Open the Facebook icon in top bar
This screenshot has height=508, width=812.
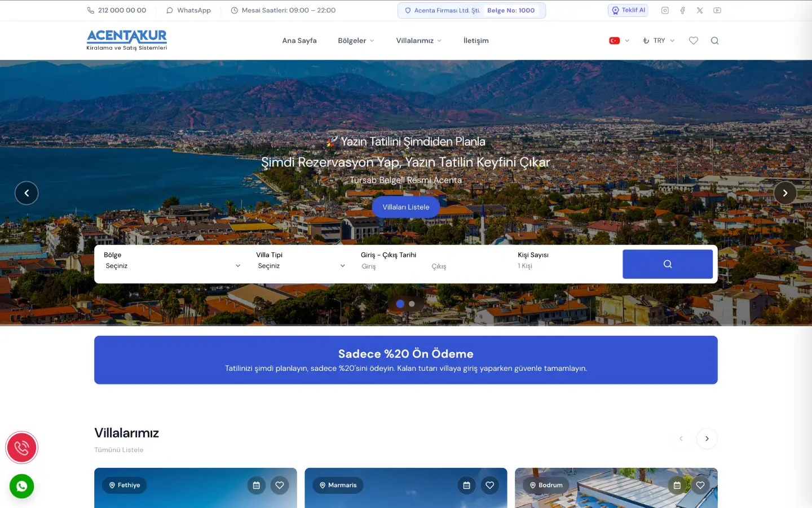coord(682,10)
